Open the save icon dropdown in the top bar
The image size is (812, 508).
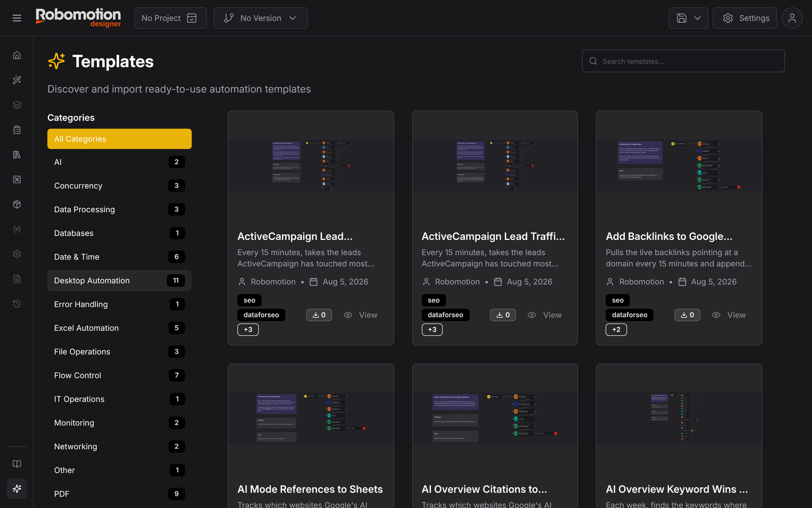(689, 18)
